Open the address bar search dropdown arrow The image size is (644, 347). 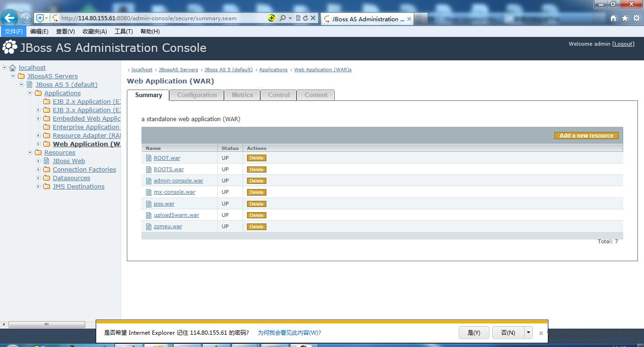tap(290, 18)
